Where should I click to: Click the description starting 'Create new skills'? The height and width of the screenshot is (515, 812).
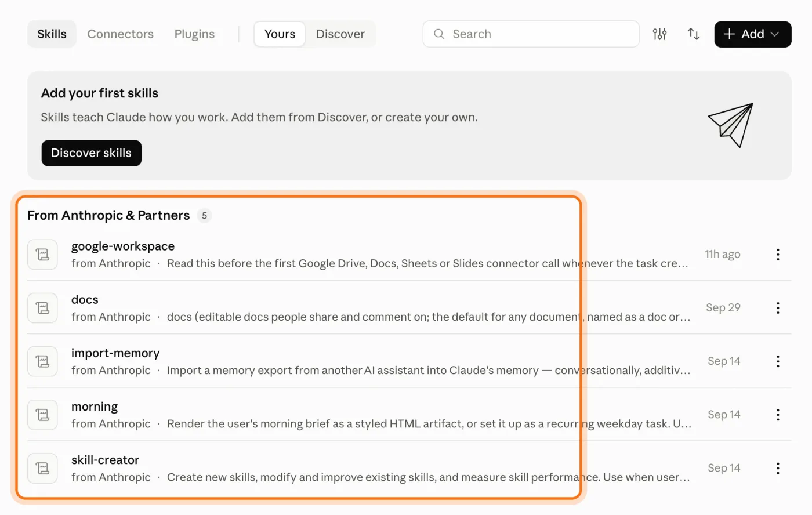(x=429, y=477)
